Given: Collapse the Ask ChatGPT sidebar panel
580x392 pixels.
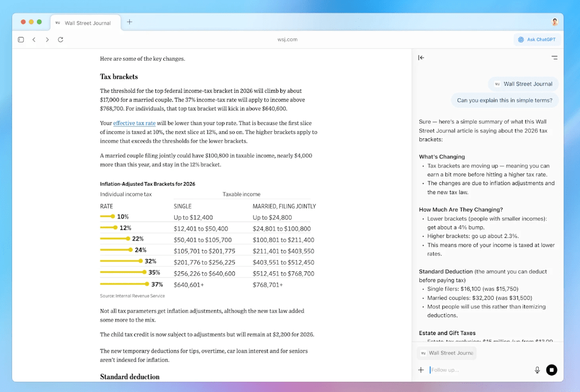Looking at the screenshot, I should tap(421, 57).
